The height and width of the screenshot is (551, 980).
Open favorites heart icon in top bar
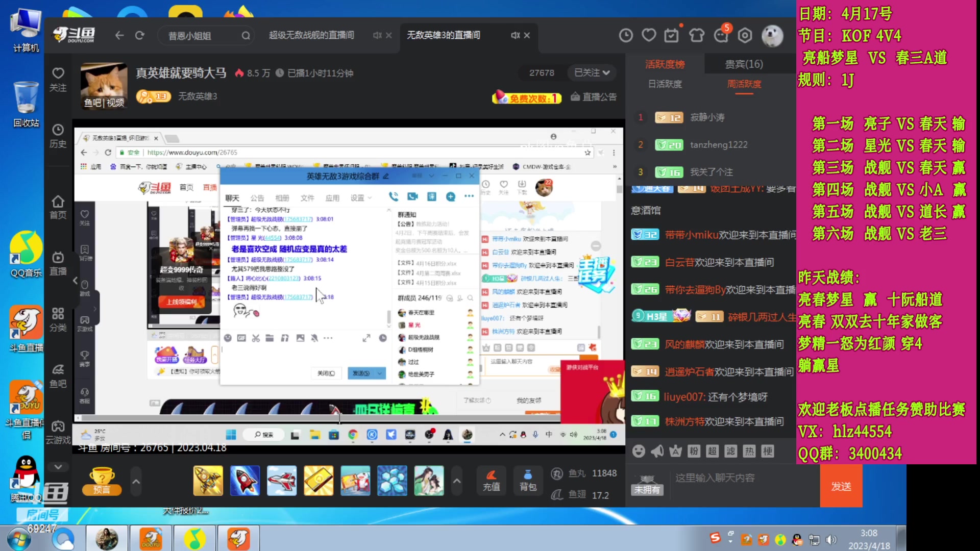[x=649, y=35]
